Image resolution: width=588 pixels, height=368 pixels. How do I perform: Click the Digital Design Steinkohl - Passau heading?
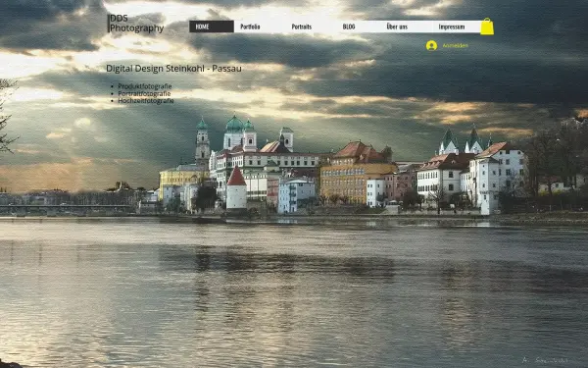pos(173,69)
